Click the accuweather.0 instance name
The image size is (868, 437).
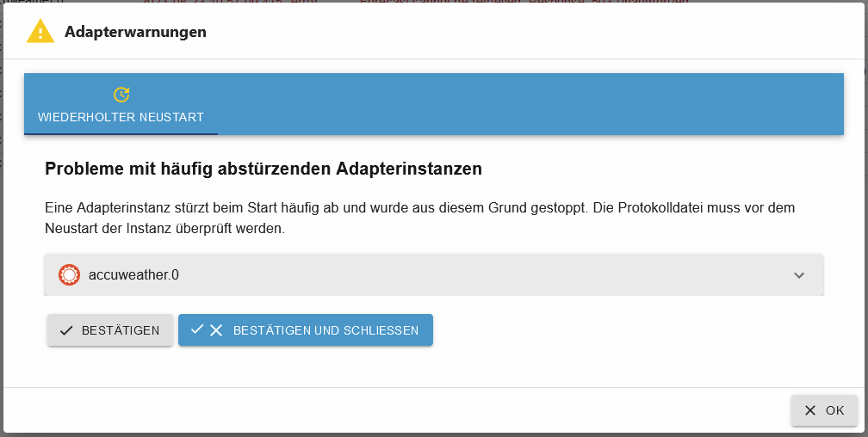pos(133,275)
